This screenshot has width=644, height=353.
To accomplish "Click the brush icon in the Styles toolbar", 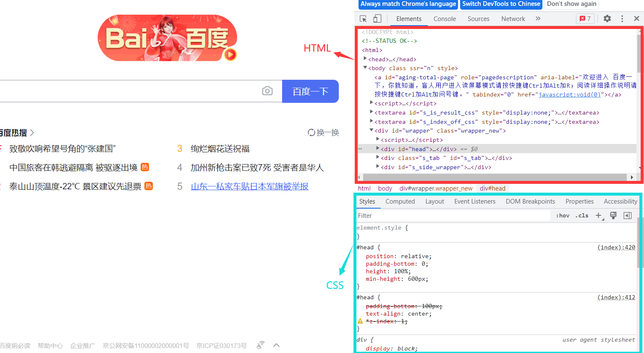I will click(613, 215).
